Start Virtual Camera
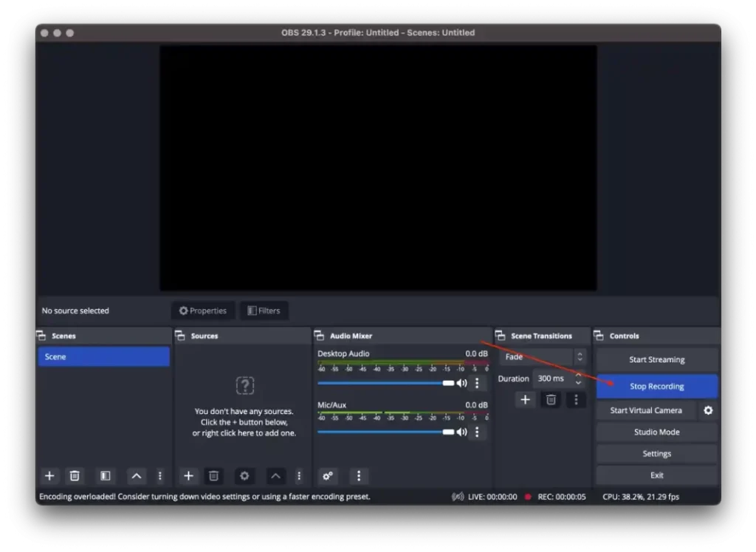 point(646,411)
